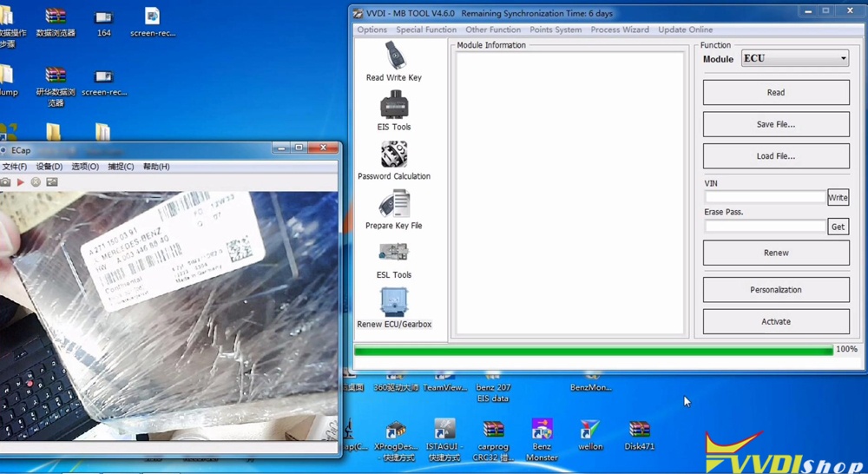This screenshot has width=868, height=474.
Task: Click the Erase Pass. input field
Action: 765,227
